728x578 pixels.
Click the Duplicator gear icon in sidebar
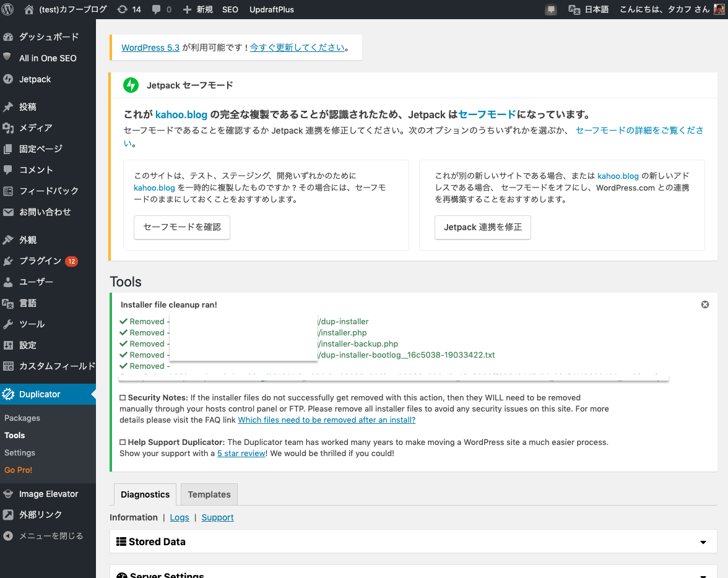[8, 394]
